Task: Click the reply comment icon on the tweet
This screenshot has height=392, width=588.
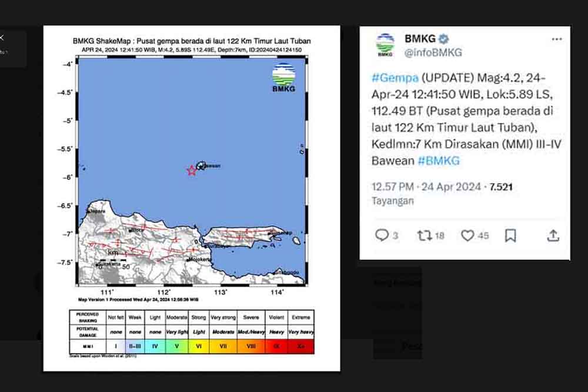Action: 383,235
